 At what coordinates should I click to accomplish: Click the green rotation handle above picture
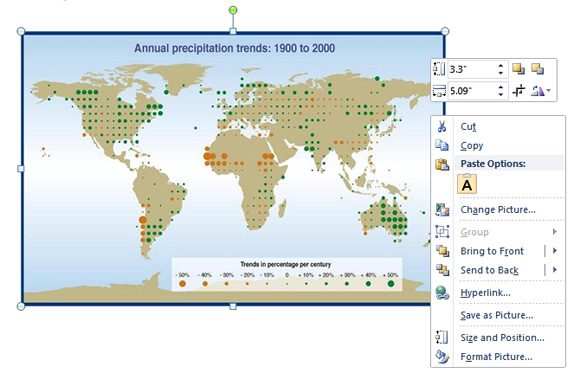[x=233, y=10]
